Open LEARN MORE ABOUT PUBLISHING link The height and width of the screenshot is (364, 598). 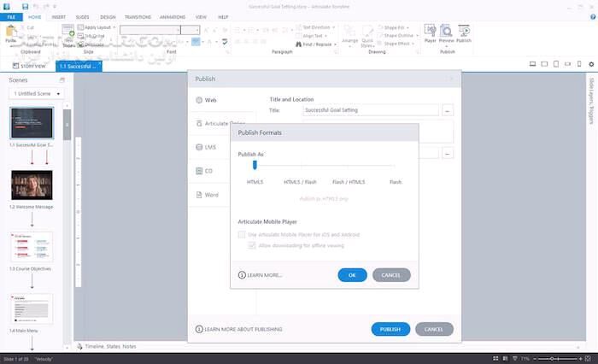[238, 329]
